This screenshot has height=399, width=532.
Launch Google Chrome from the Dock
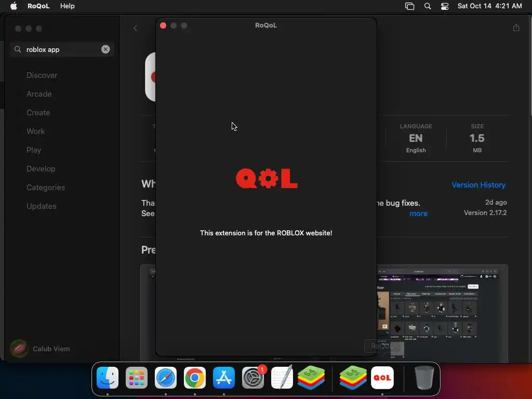pos(195,378)
